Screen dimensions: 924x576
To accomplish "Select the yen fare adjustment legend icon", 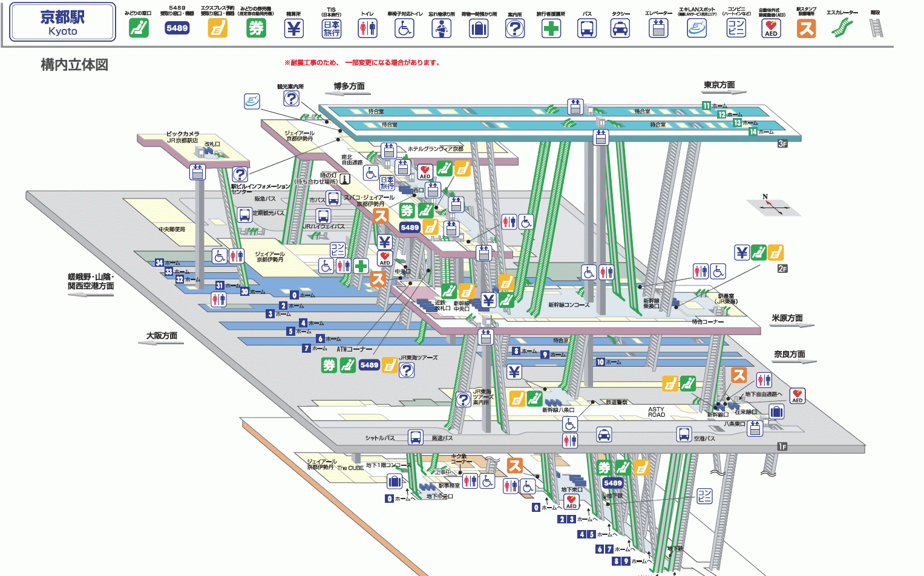I will (294, 28).
